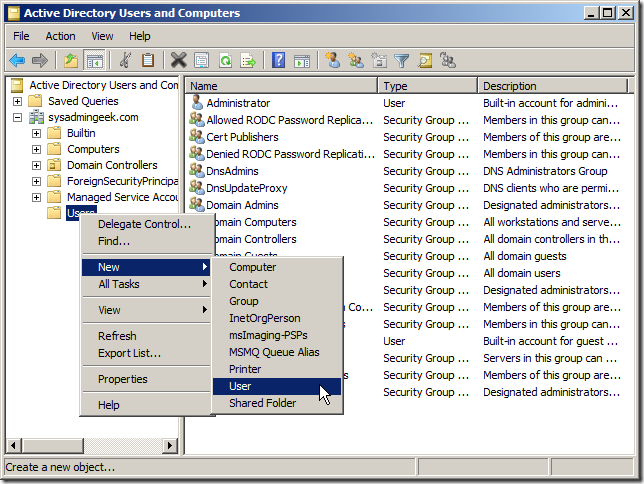Click the Back arrow toolbar icon

pyautogui.click(x=17, y=61)
